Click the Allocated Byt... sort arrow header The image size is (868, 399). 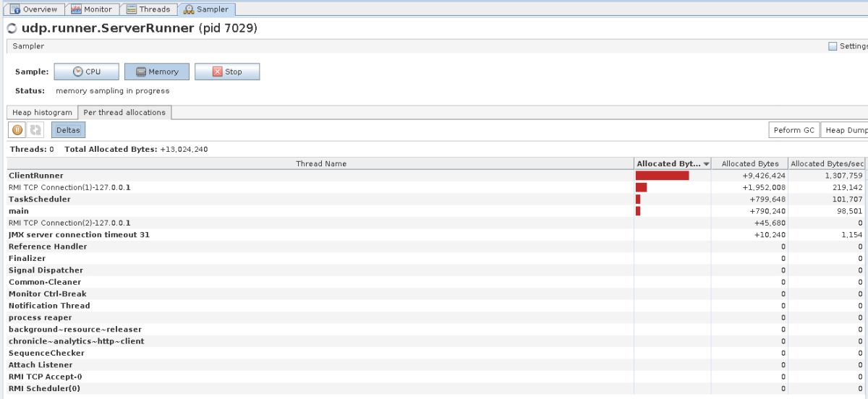(x=673, y=163)
